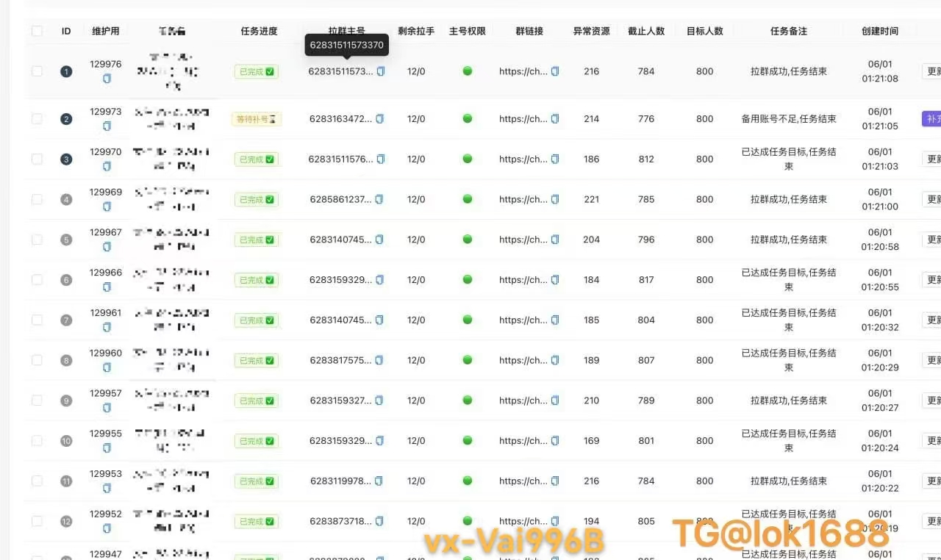
Task: Check the row checkbox for task 129955
Action: (37, 441)
